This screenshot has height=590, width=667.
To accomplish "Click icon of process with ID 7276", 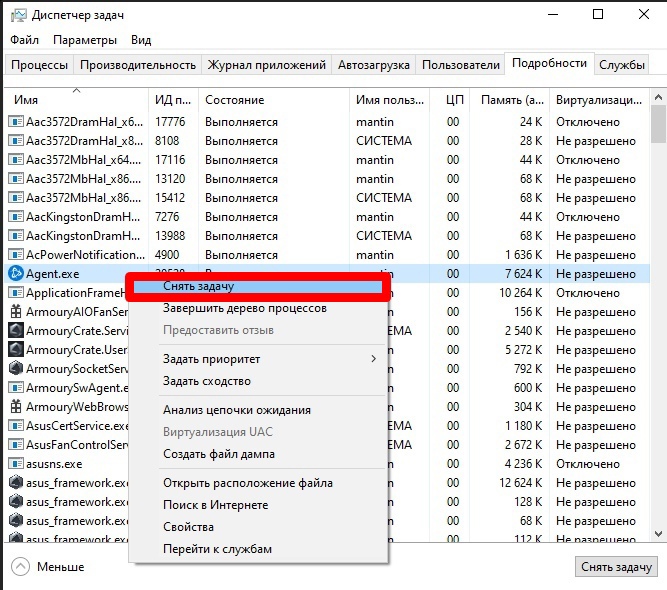I will (16, 217).
